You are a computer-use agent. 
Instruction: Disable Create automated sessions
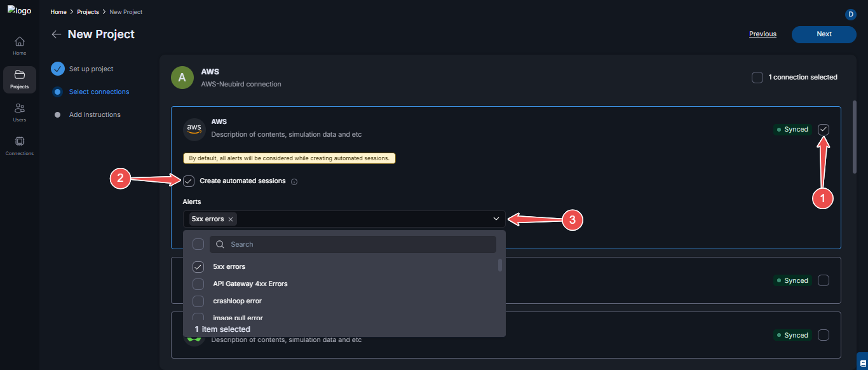(x=189, y=181)
